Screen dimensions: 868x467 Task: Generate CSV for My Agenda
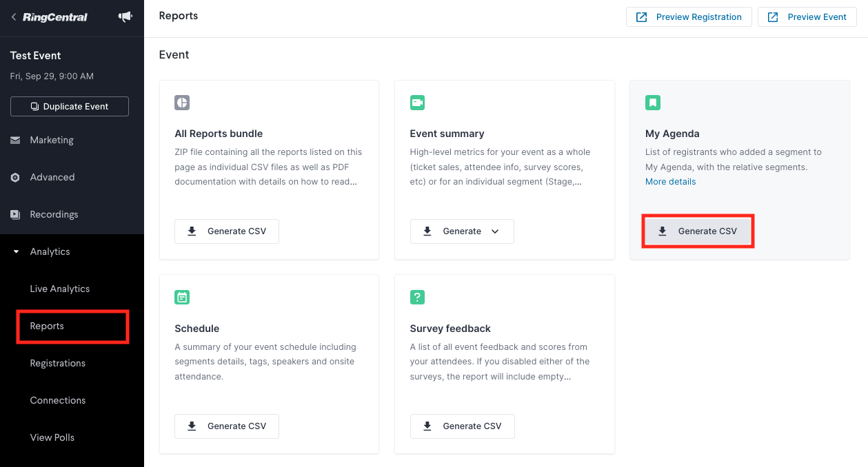(x=698, y=231)
